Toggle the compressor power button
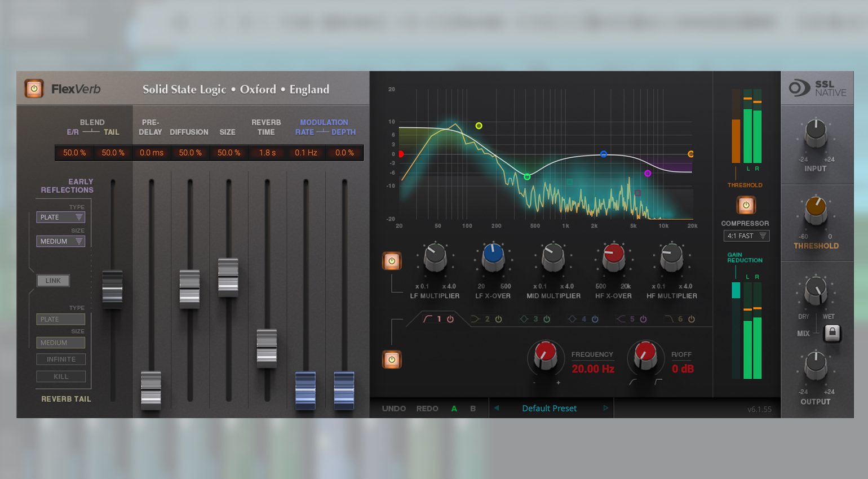This screenshot has height=479, width=868. point(746,205)
